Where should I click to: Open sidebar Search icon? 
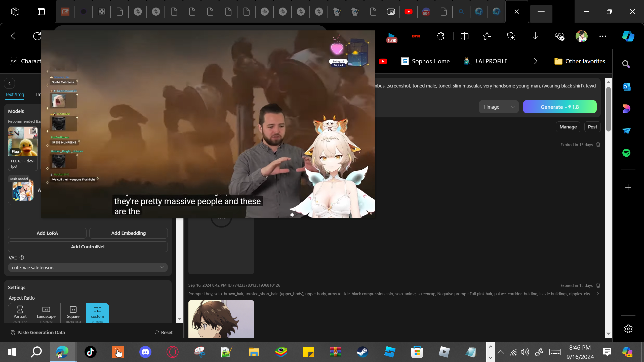[x=626, y=64]
